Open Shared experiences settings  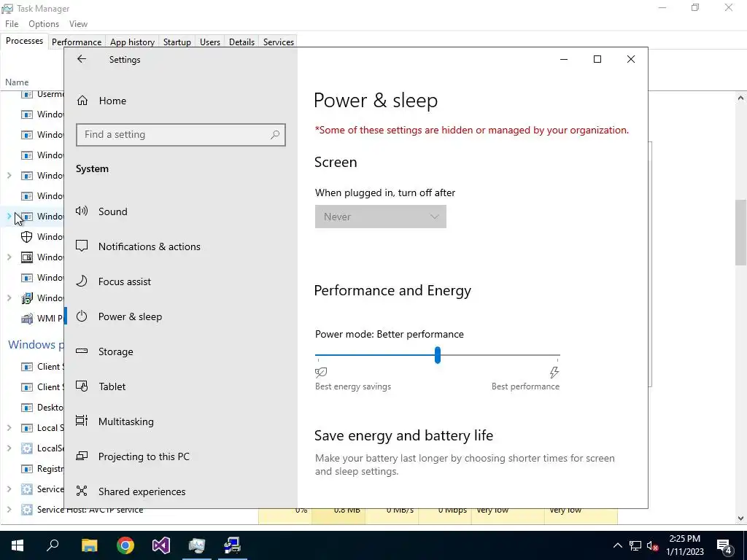tap(142, 491)
